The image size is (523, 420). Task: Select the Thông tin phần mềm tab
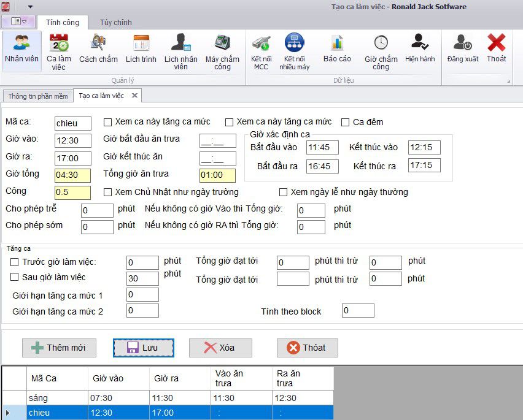click(x=38, y=96)
